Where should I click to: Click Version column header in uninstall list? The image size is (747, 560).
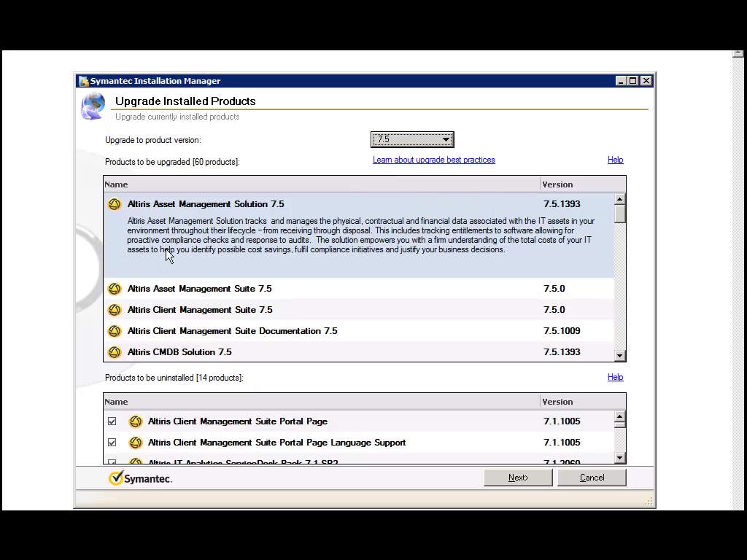[583, 402]
